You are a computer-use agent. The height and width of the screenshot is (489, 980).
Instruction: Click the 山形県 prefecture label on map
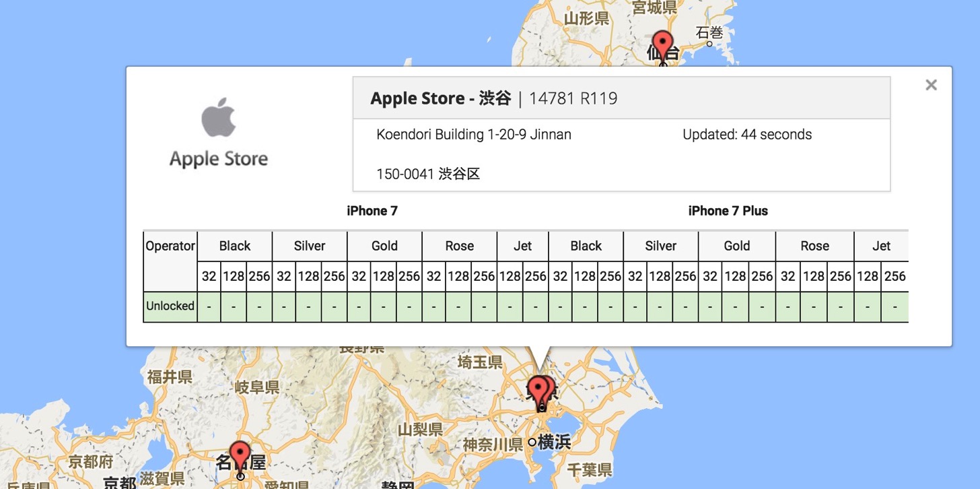(586, 18)
